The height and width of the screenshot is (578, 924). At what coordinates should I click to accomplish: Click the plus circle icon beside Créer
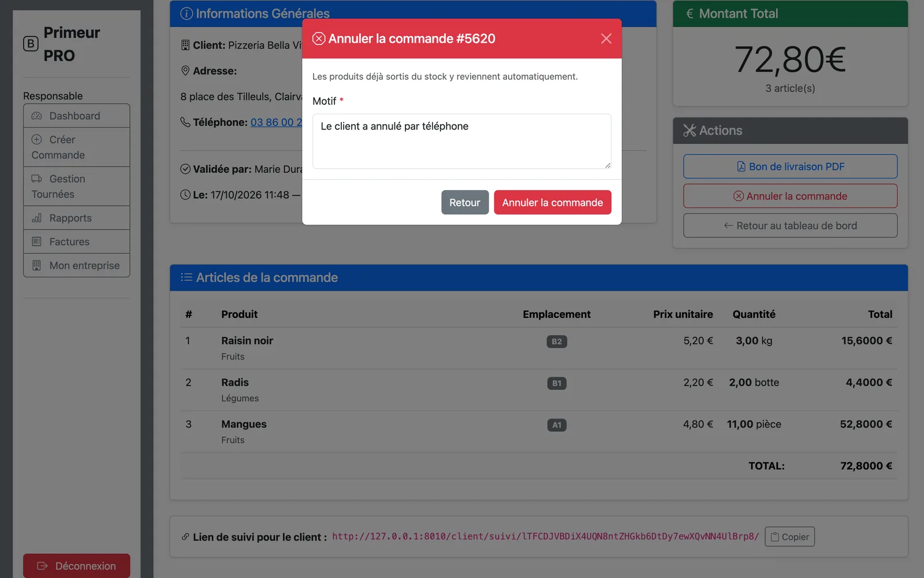pos(37,139)
